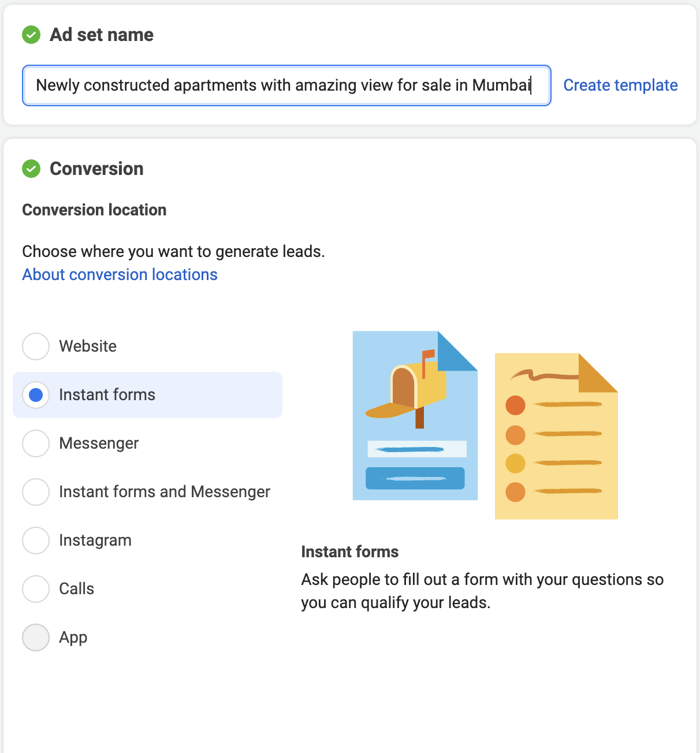Click the blue mailbox form illustration
This screenshot has height=753, width=700.
point(415,416)
